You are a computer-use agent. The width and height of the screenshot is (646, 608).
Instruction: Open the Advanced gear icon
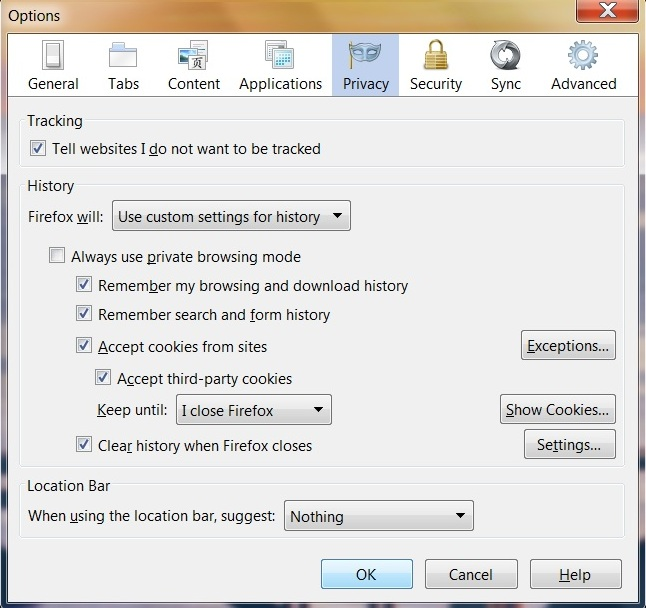(583, 55)
